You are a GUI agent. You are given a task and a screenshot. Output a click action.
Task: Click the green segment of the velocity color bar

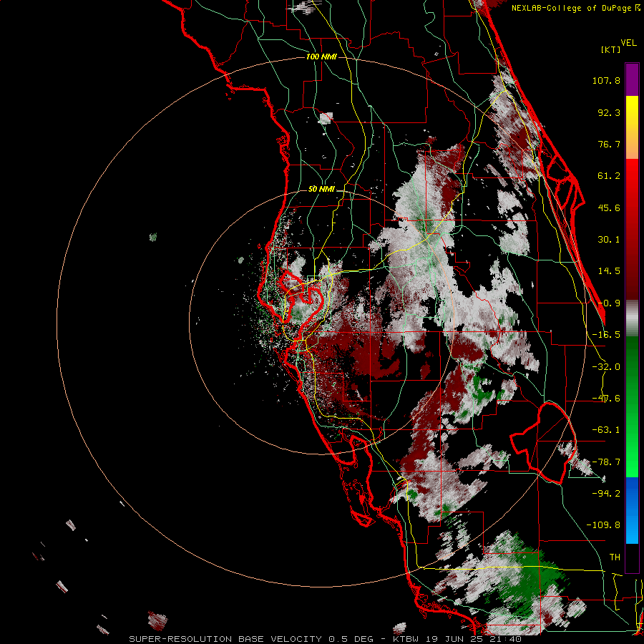632,406
